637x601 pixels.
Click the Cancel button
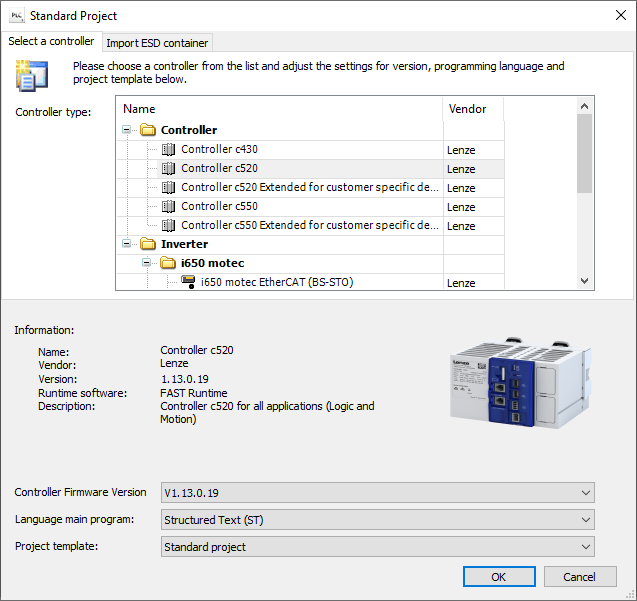pos(580,577)
